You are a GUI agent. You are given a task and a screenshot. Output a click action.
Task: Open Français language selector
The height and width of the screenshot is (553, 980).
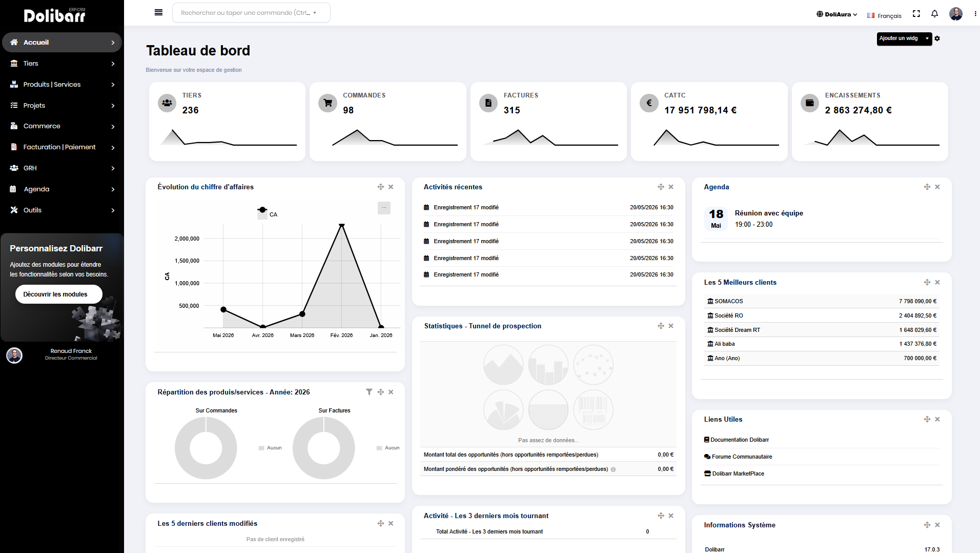coord(884,16)
